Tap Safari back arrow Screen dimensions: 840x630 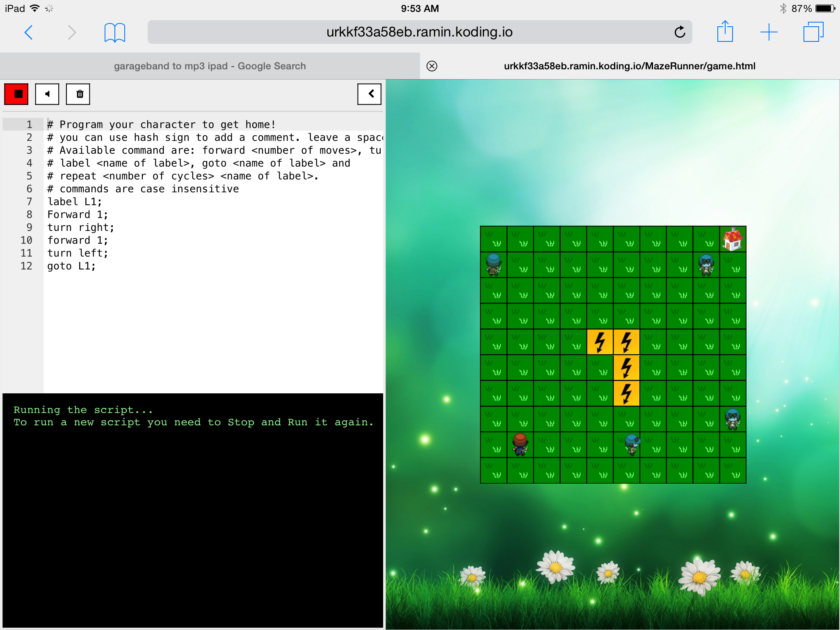(29, 32)
